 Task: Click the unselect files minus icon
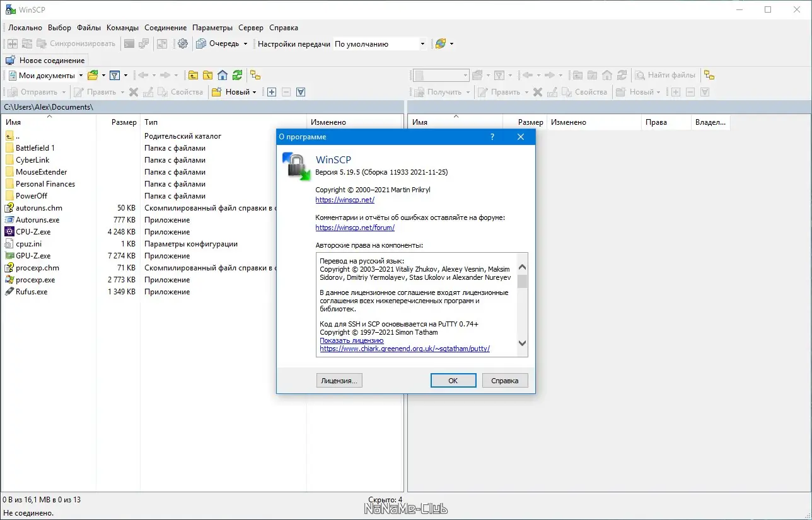pos(286,91)
